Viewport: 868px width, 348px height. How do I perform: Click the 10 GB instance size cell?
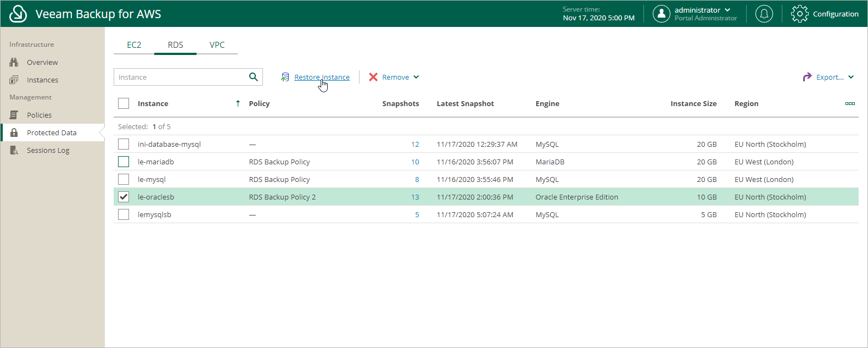coord(707,197)
